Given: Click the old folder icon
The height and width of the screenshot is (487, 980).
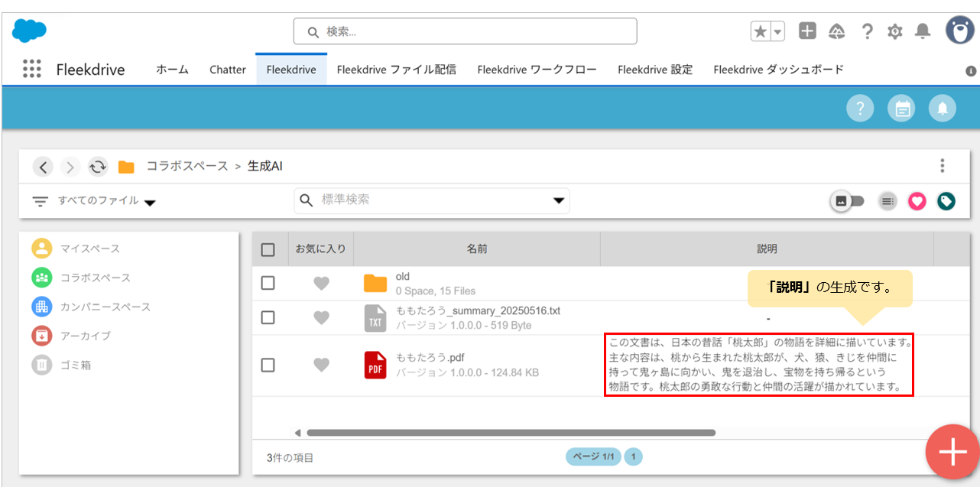Looking at the screenshot, I should click(375, 283).
